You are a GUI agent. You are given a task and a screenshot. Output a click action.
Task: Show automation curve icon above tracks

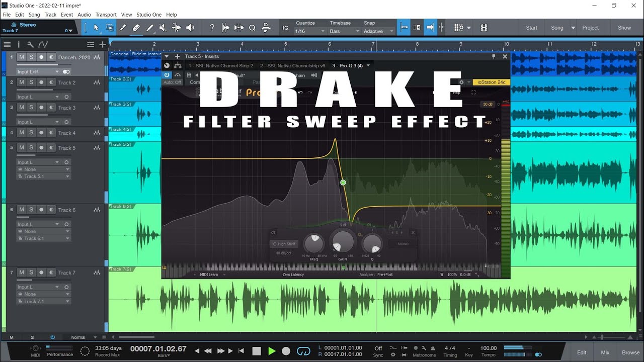pos(43,45)
